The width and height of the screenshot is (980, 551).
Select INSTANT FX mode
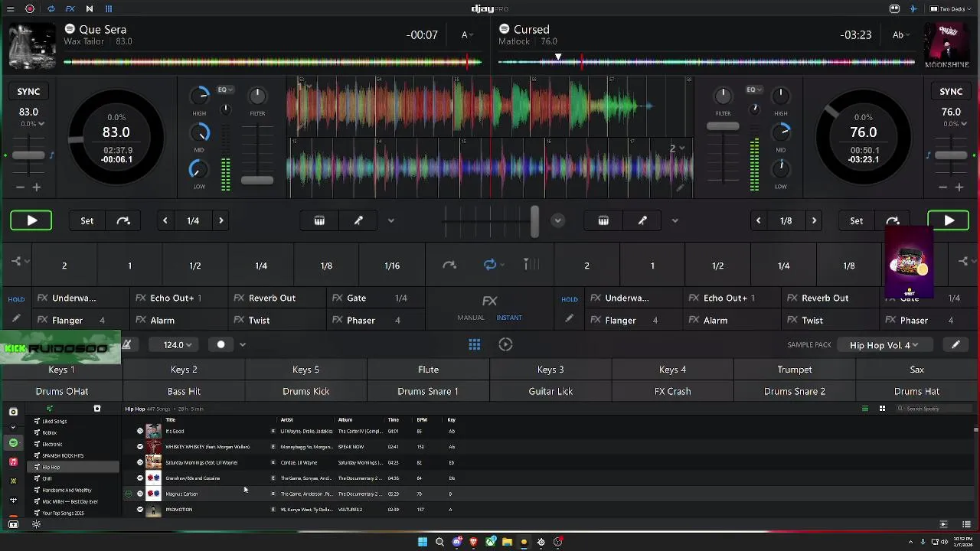tap(509, 318)
